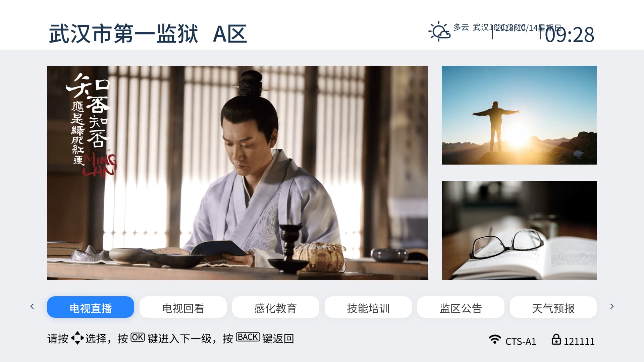644x362 pixels.
Task: Open the 技能培训 section
Action: (368, 307)
